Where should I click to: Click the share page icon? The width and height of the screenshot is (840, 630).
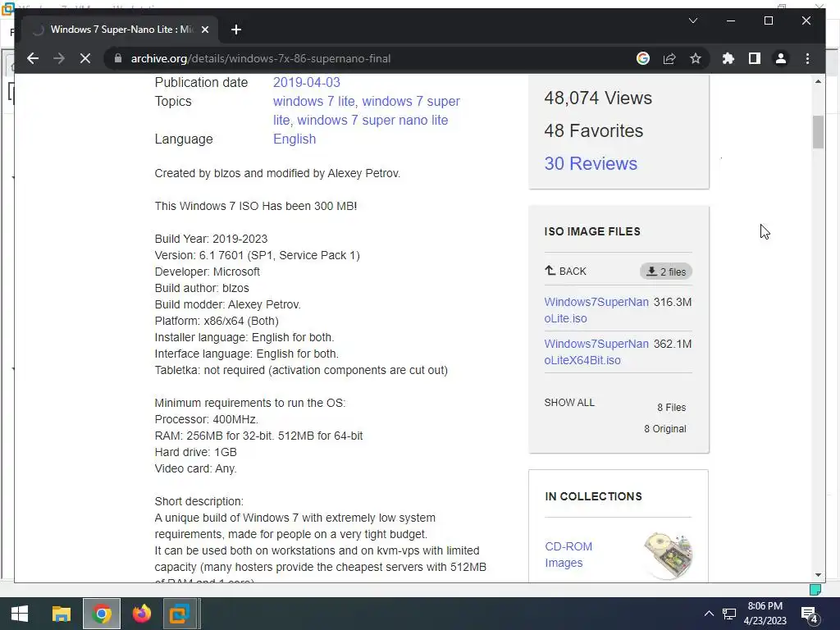(669, 58)
